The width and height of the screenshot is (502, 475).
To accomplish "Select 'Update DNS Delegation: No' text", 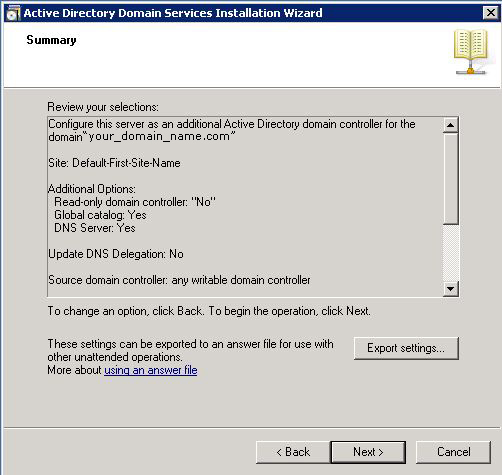I will (x=116, y=254).
